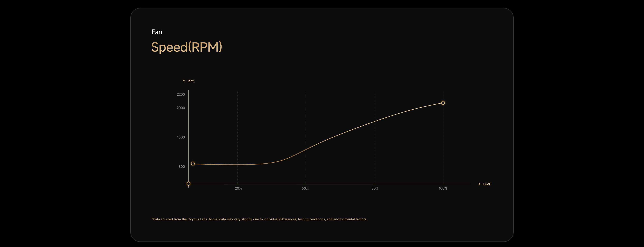Click the origin circle marker on axes
Screen dimensions: 644x247
[x=189, y=184]
